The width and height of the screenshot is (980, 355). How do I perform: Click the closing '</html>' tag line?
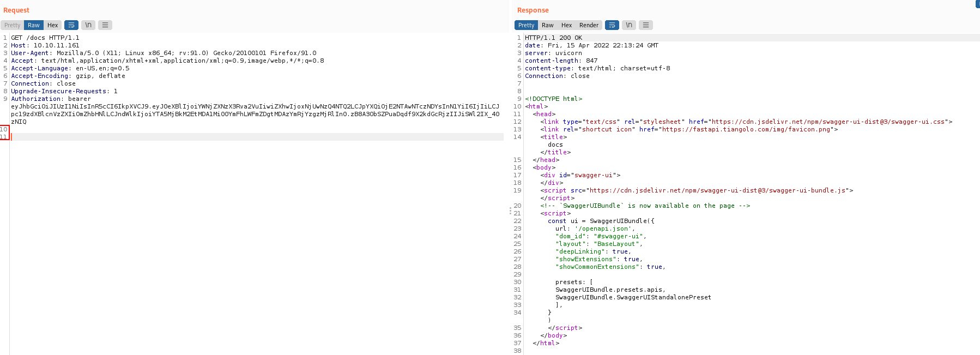click(546, 344)
